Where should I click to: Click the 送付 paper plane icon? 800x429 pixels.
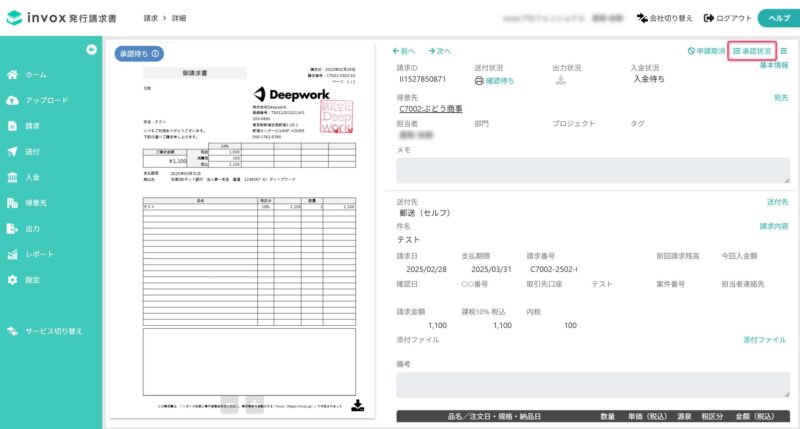coord(12,152)
